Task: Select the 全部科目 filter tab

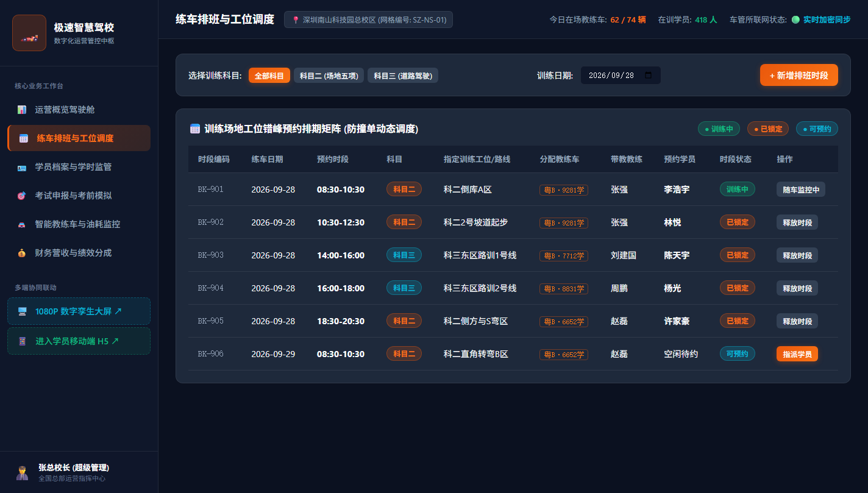Action: click(x=269, y=76)
